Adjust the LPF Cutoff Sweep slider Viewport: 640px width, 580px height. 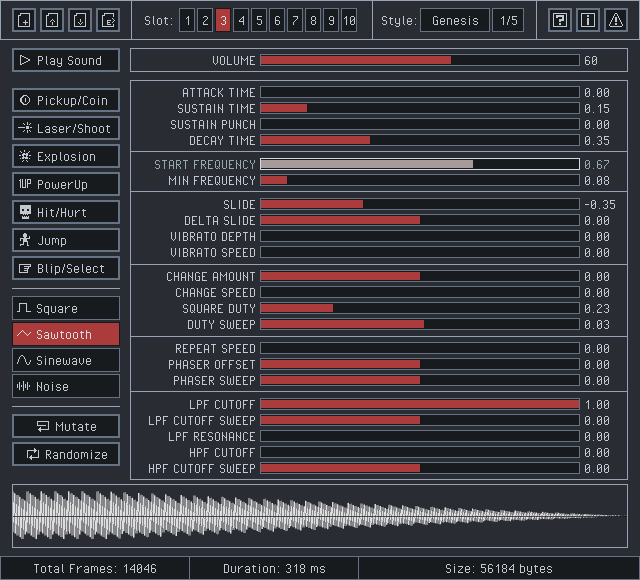420,420
